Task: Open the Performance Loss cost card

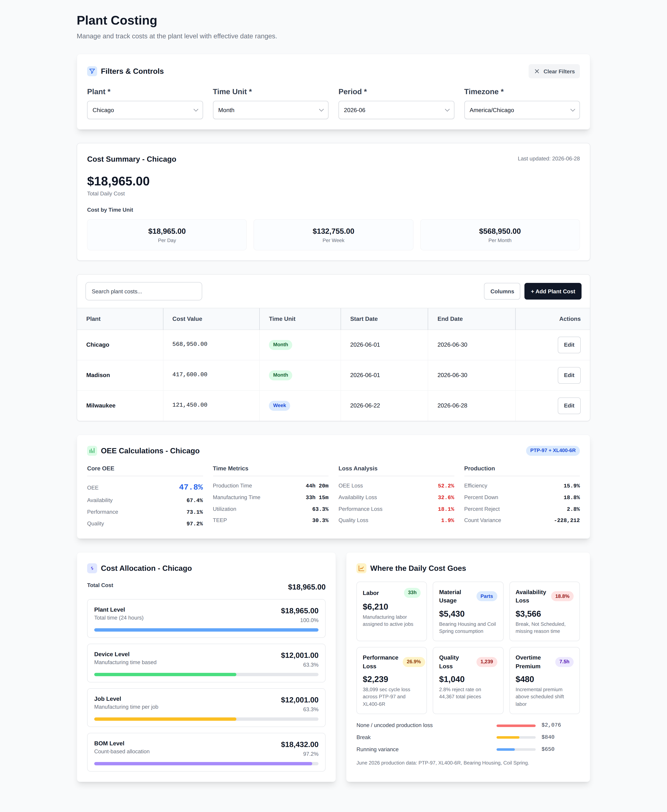Action: pyautogui.click(x=391, y=681)
